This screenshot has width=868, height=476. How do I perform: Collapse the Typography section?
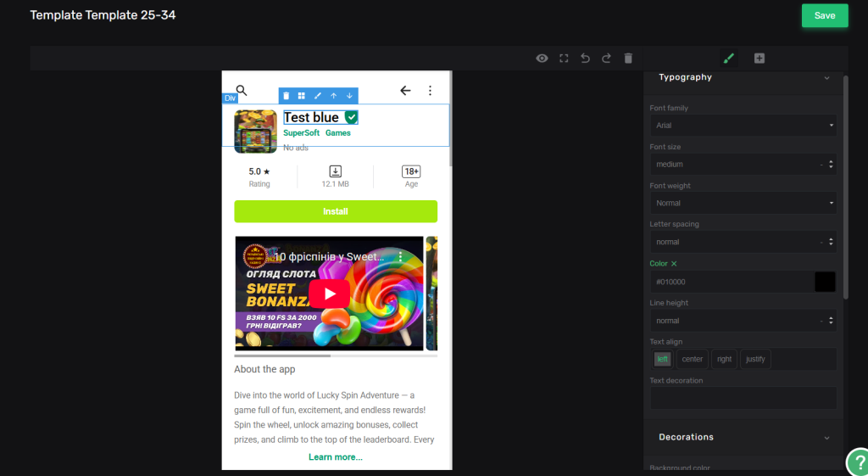point(826,78)
